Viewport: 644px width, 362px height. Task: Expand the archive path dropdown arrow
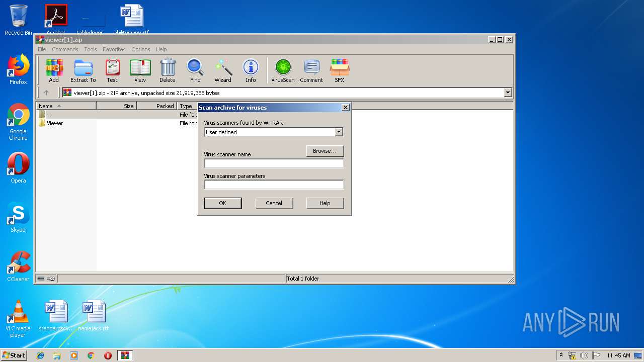coord(508,93)
